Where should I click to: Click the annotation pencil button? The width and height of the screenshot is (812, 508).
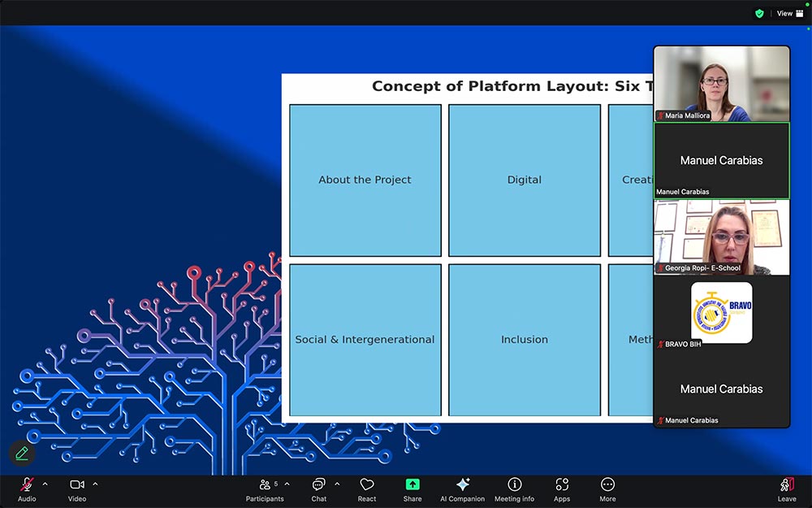click(x=22, y=453)
